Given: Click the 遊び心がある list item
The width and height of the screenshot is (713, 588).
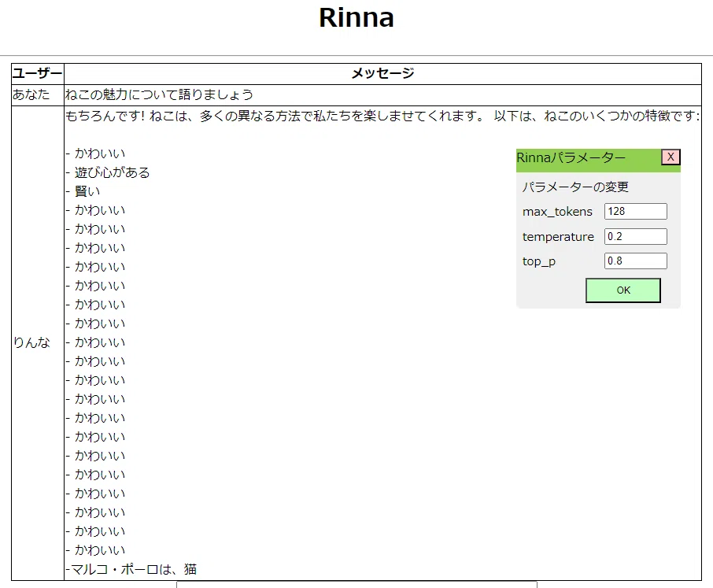Looking at the screenshot, I should [x=112, y=172].
